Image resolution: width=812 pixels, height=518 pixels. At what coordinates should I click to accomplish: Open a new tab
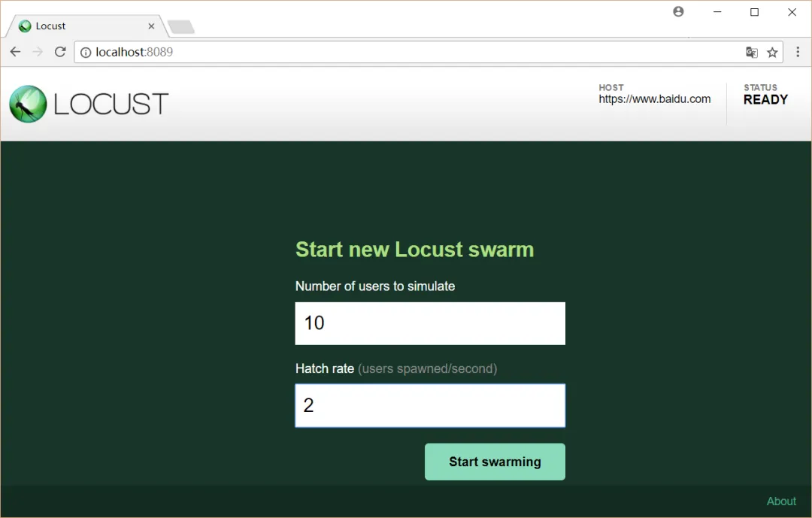pos(181,26)
